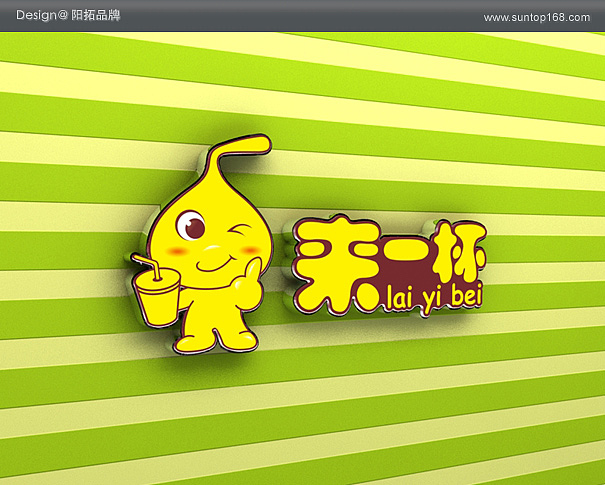Click the 'lai yi bei' pinyin text
Viewport: 605px width, 485px height.
(434, 298)
